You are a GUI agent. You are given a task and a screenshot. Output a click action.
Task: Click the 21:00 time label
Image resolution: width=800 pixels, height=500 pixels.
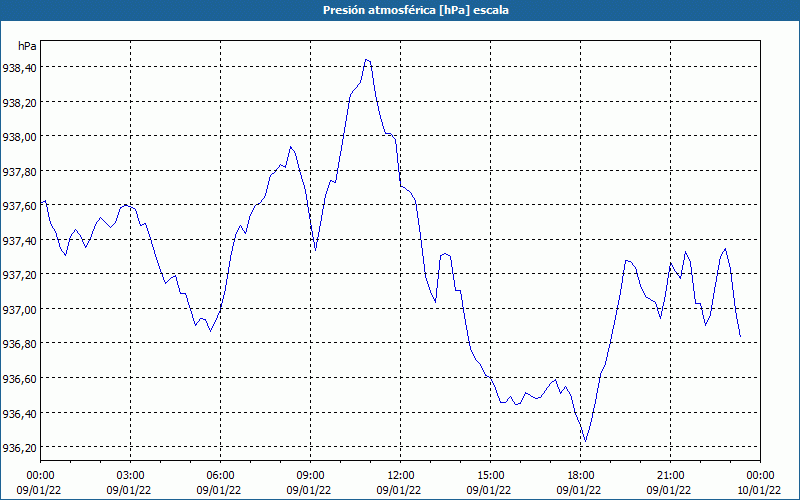pos(670,476)
